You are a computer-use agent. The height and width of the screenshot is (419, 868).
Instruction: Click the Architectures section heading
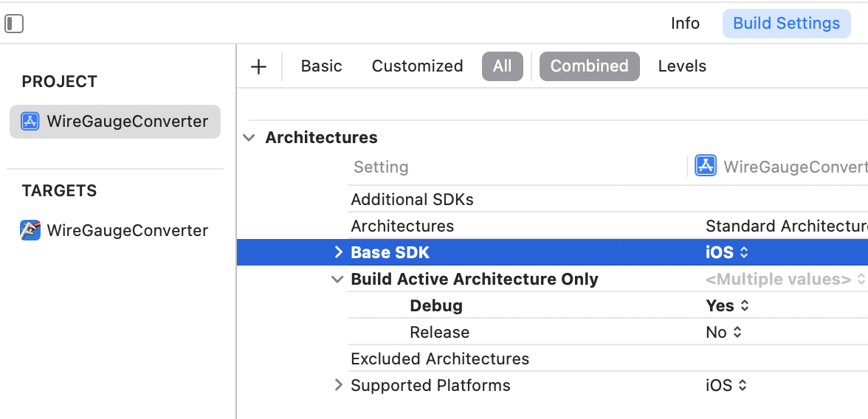click(x=322, y=137)
